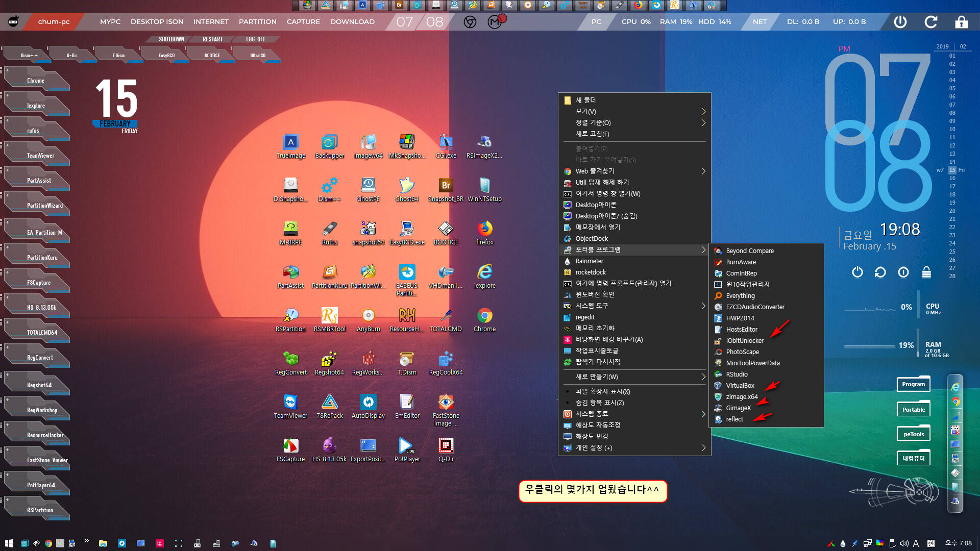980x551 pixels.
Task: Launch Rufus from the desktop
Action: (329, 233)
